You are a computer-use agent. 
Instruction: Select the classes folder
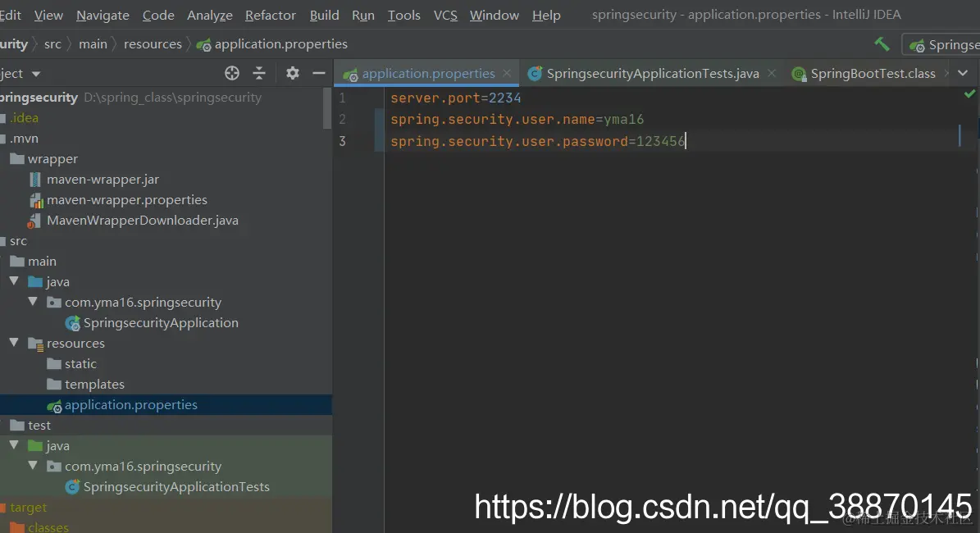click(x=48, y=527)
